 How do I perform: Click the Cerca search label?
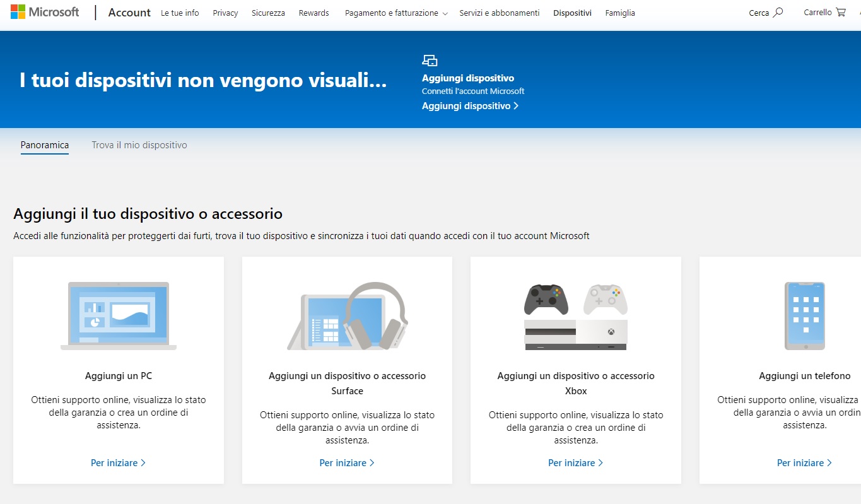pos(759,13)
